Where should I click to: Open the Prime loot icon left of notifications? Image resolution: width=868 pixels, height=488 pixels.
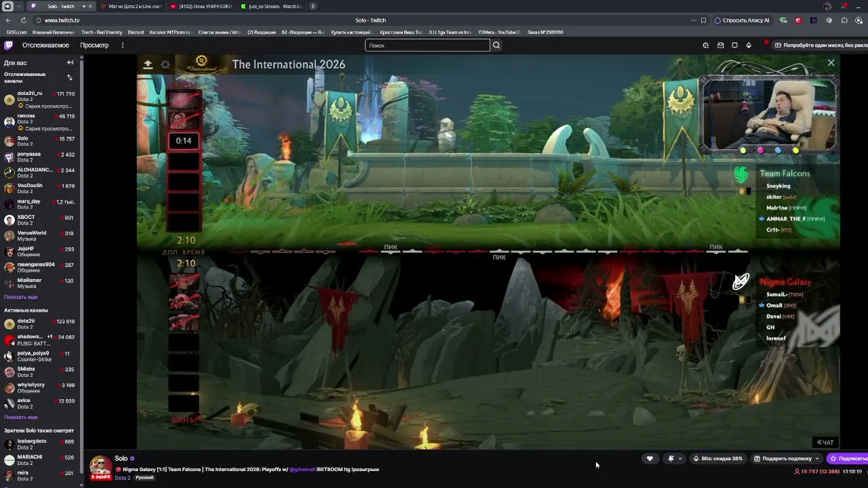[x=706, y=45]
